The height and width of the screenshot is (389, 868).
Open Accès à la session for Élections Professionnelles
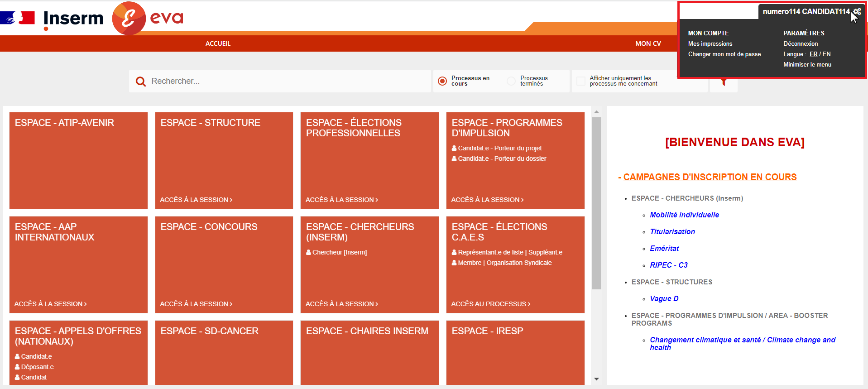pyautogui.click(x=342, y=200)
